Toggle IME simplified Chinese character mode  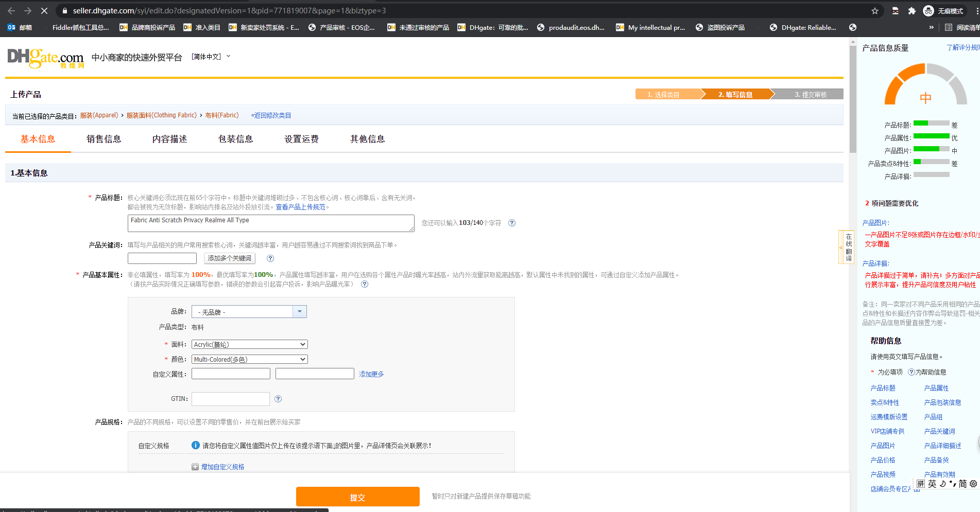click(962, 484)
